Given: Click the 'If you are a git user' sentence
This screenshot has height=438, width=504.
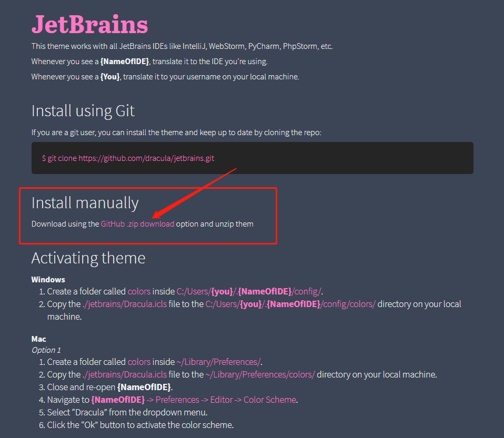Looking at the screenshot, I should click(176, 133).
